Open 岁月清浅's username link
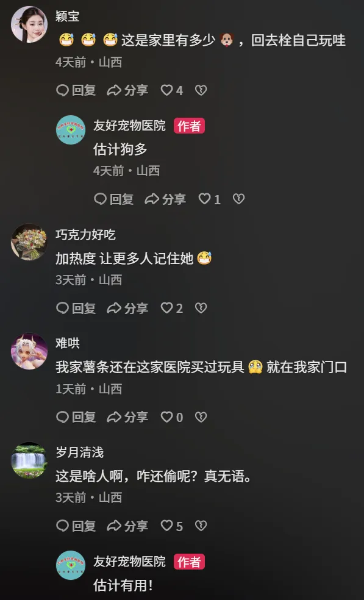 coord(80,452)
